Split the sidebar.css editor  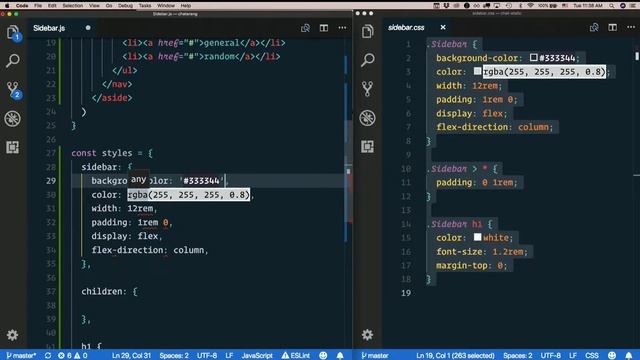tap(613, 27)
